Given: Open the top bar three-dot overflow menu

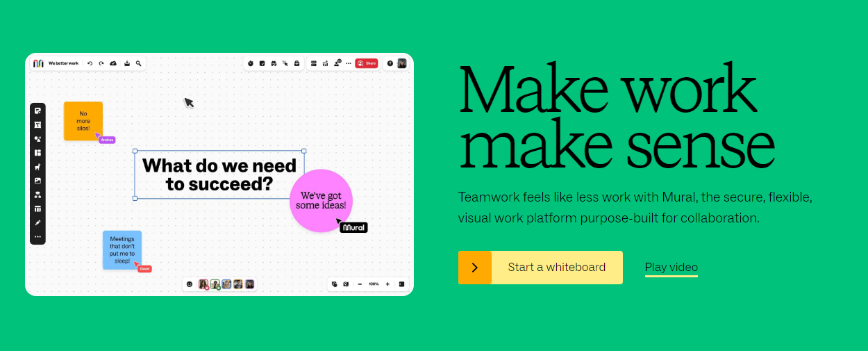Looking at the screenshot, I should coord(348,63).
